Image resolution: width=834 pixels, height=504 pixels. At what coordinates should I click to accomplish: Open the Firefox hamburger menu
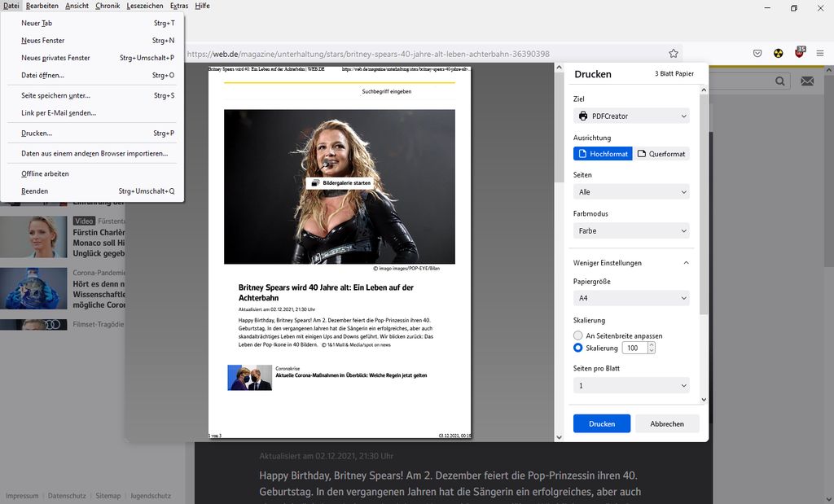click(x=821, y=54)
